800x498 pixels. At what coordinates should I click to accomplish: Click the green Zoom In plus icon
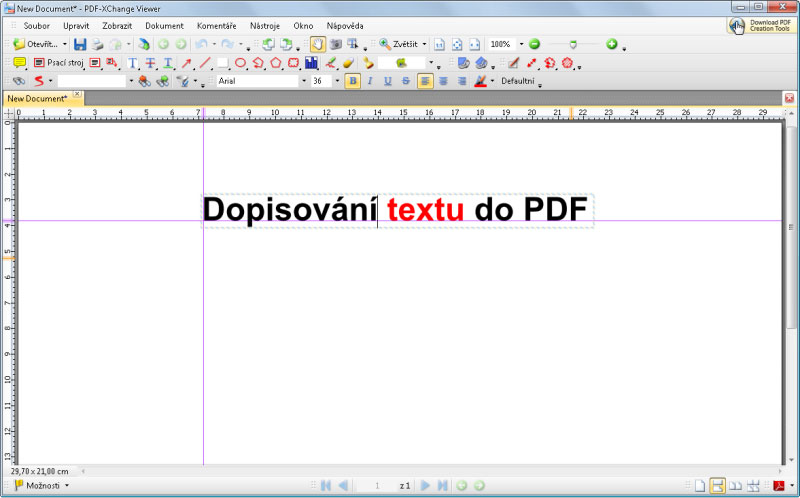tap(611, 44)
